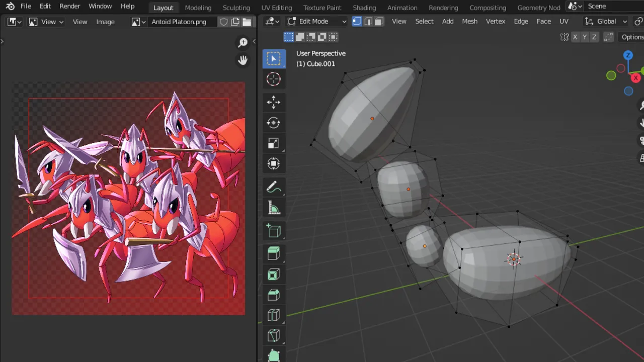Switch to the Sculpting workspace tab
Viewport: 644px width, 362px height.
(236, 8)
